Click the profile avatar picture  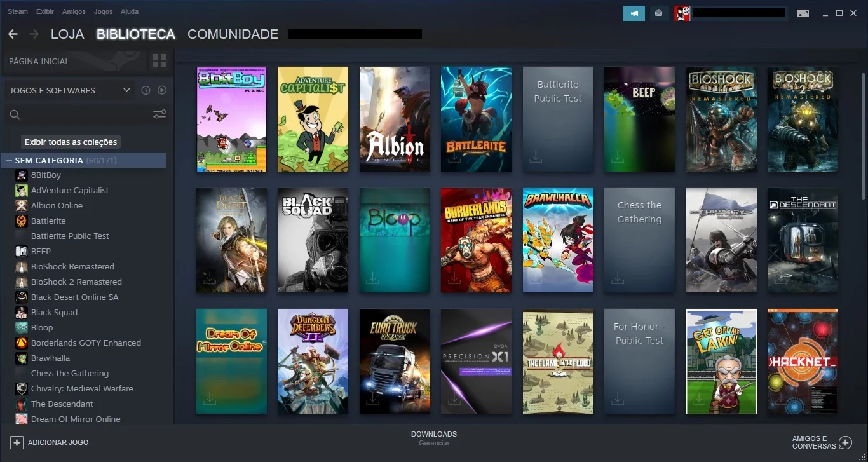pos(682,13)
